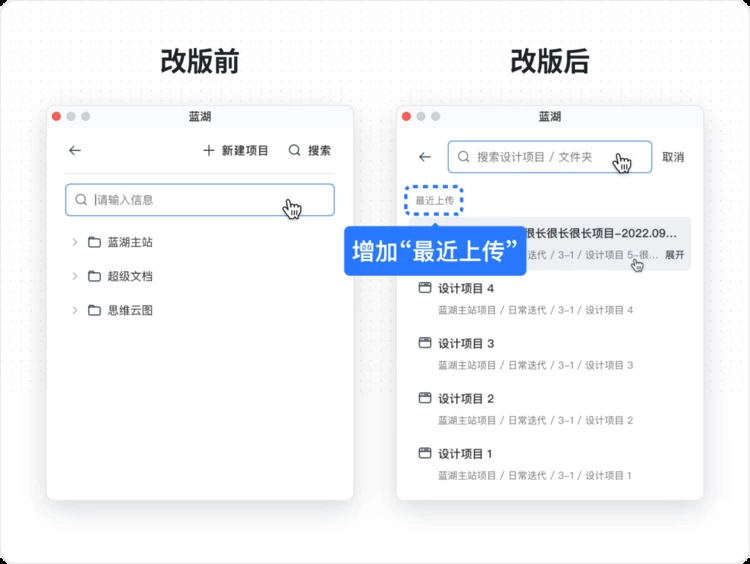This screenshot has height=564, width=750.
Task: Click the project icon for 设计项目 4
Action: pyautogui.click(x=424, y=288)
